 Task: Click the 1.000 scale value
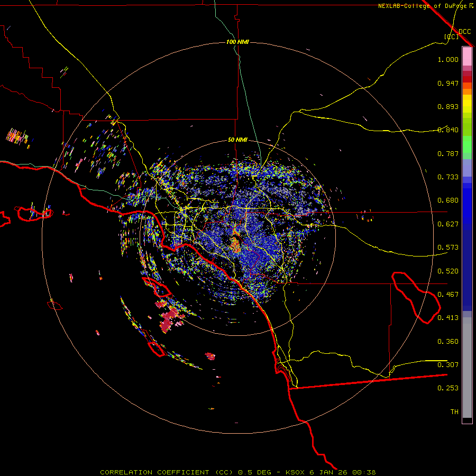tap(448, 59)
